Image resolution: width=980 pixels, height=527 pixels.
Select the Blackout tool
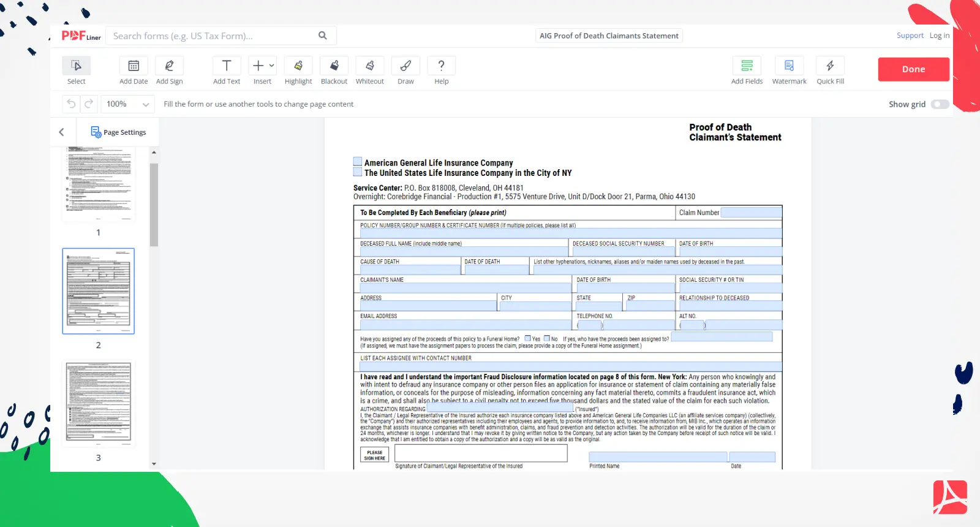tap(334, 71)
